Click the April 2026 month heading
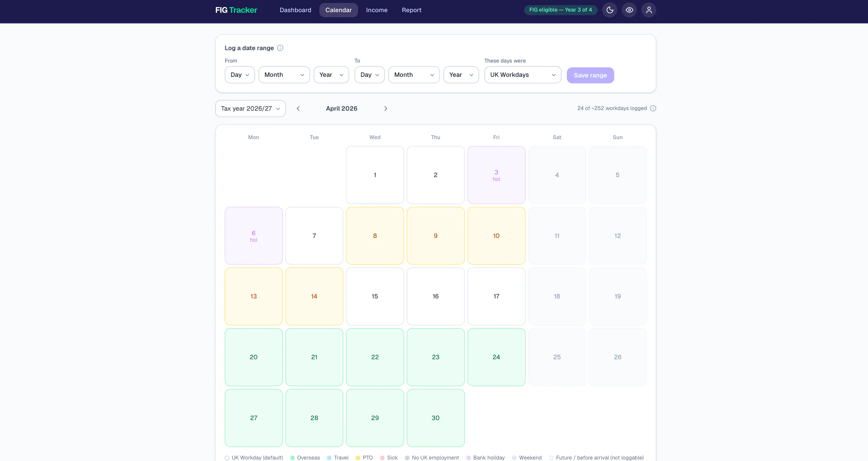This screenshot has height=461, width=868. tap(341, 109)
